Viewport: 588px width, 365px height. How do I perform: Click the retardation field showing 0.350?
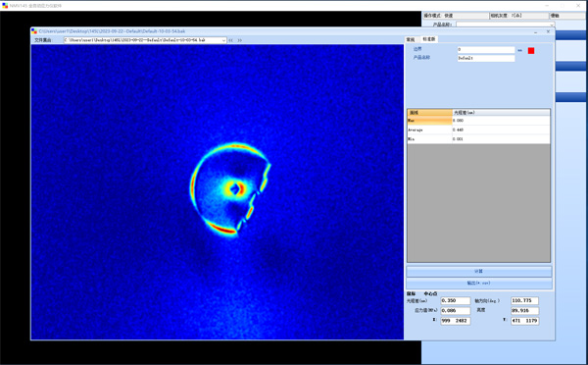pos(456,301)
